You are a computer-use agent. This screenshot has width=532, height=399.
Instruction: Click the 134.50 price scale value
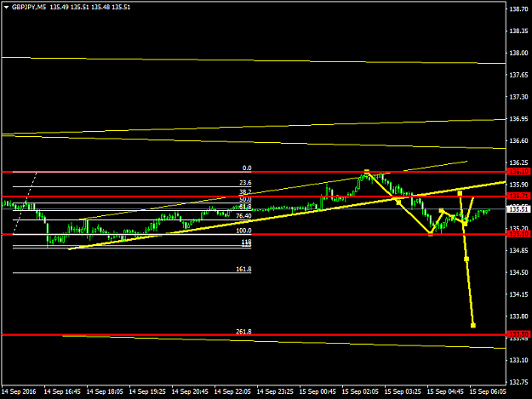(x=519, y=272)
